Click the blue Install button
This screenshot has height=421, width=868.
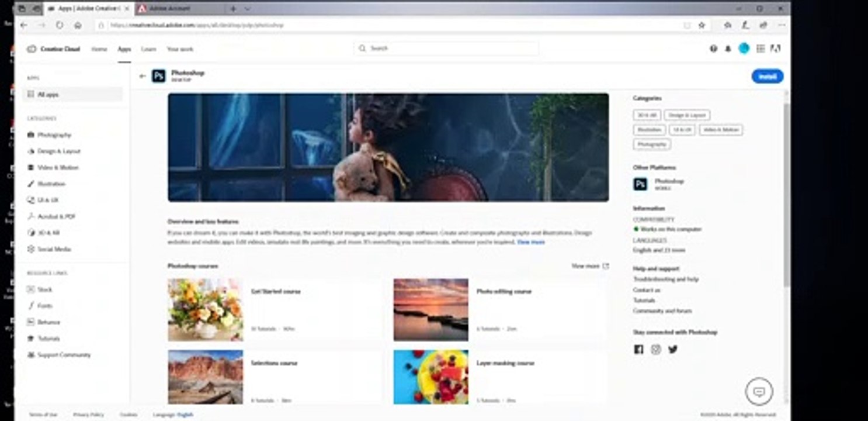[768, 76]
